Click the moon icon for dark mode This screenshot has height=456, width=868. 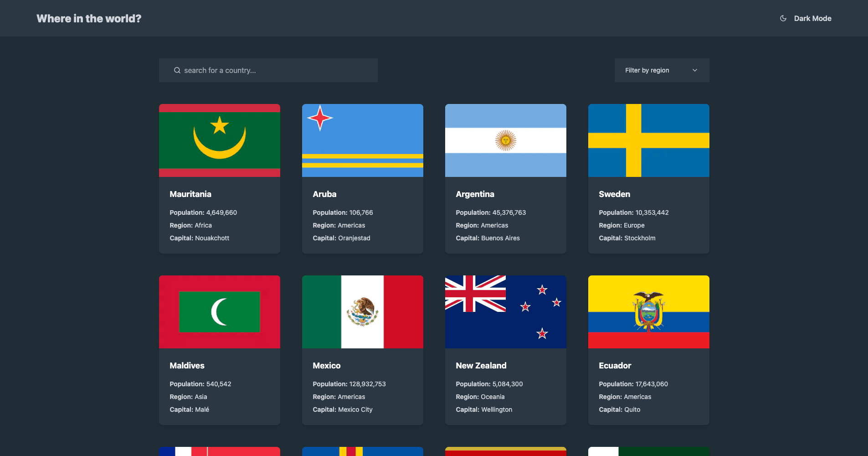pyautogui.click(x=783, y=18)
